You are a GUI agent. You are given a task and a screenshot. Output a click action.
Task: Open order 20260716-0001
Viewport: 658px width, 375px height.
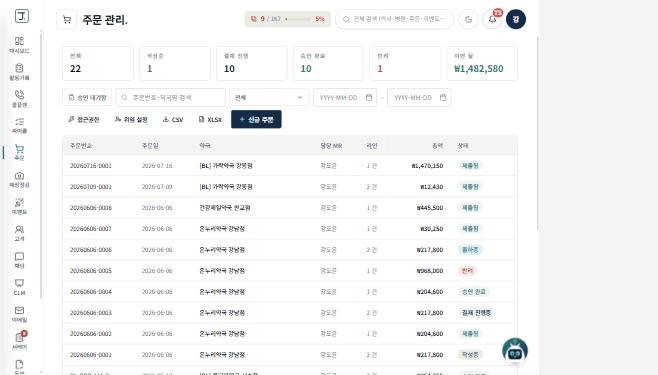290,166
